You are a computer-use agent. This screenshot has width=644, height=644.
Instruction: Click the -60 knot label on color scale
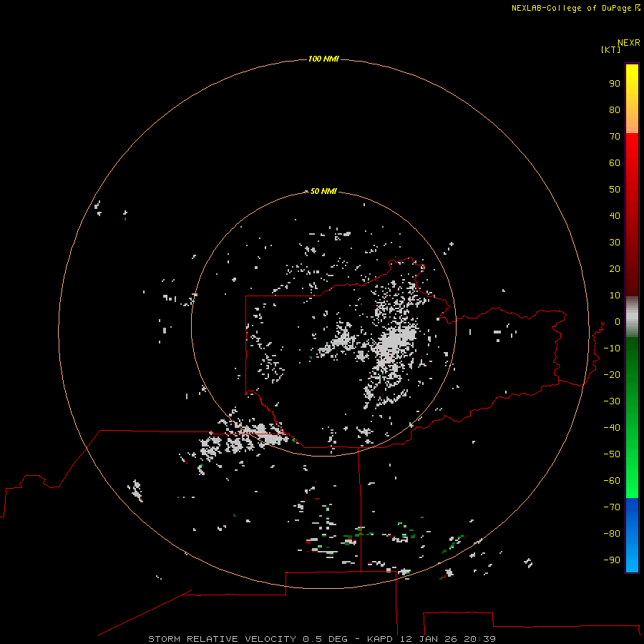point(612,481)
